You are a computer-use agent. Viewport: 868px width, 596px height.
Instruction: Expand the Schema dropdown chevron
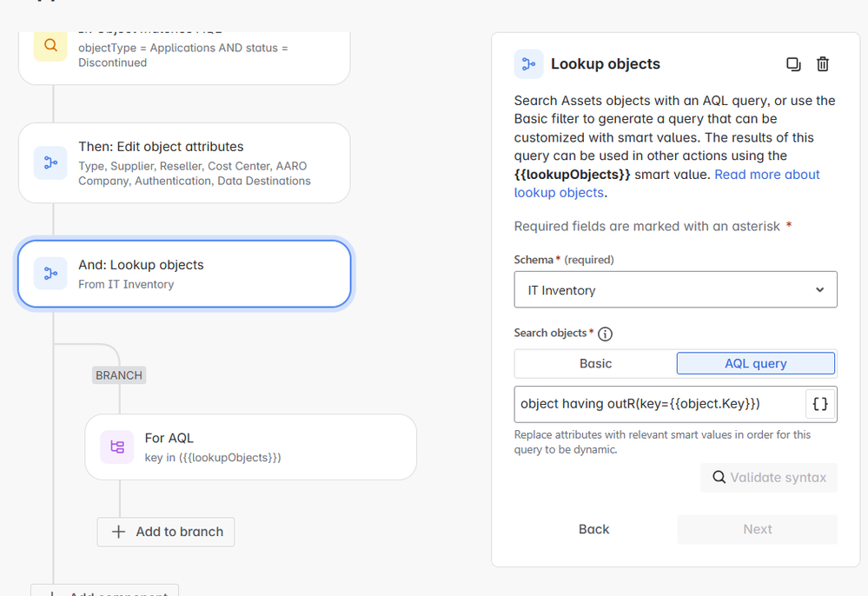820,290
